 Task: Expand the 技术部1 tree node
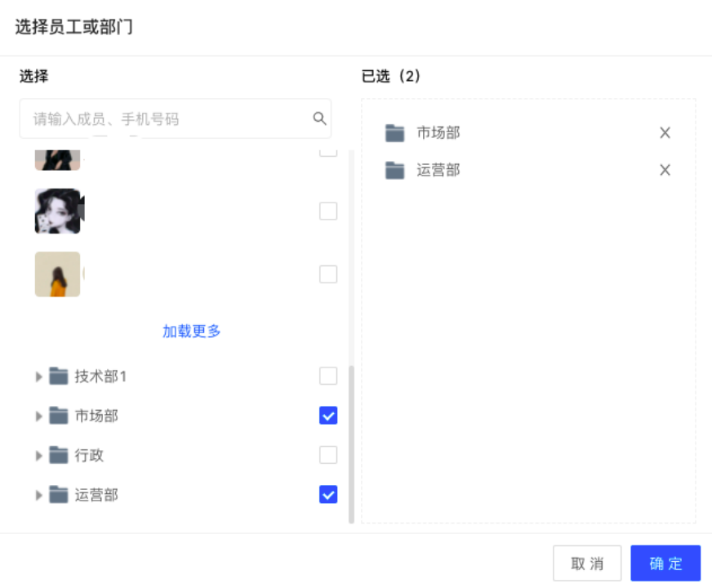pos(38,376)
